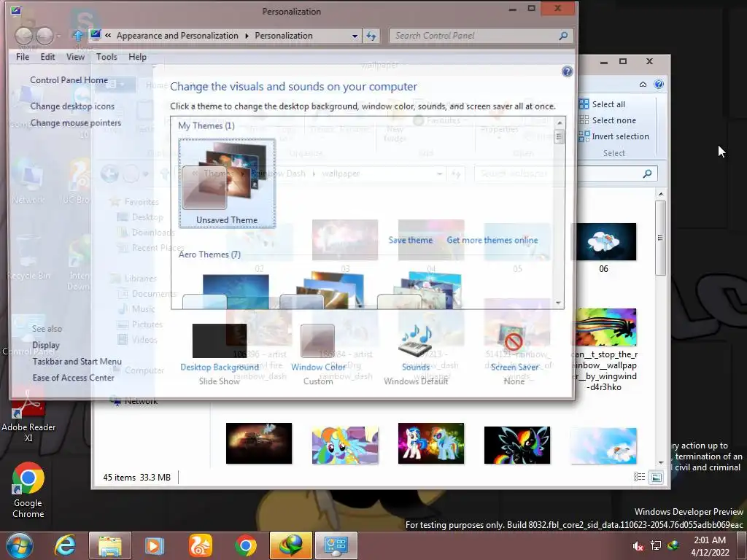
Task: Select wallpaper thumbnail 06
Action: point(603,242)
